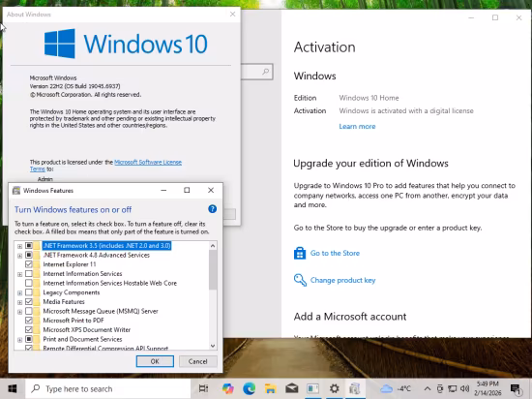Viewport: 532px width, 399px height.
Task: Show hidden system tray icons
Action: click(428, 388)
